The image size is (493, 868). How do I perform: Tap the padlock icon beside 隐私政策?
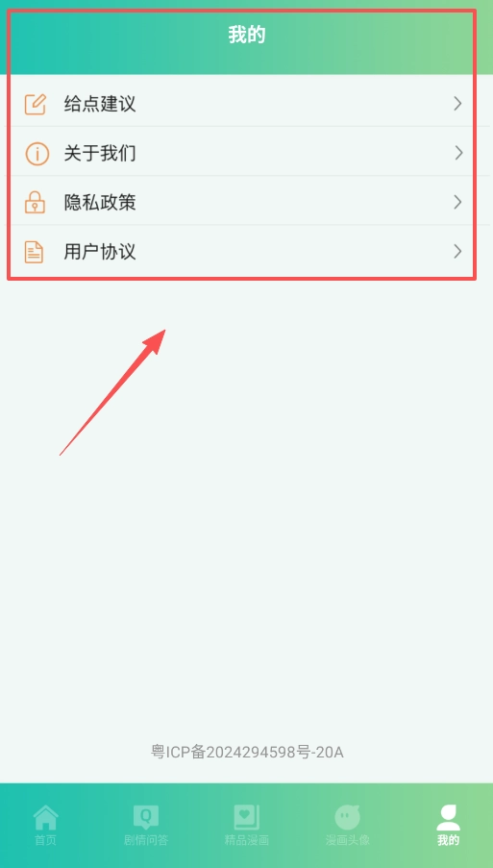click(x=35, y=203)
